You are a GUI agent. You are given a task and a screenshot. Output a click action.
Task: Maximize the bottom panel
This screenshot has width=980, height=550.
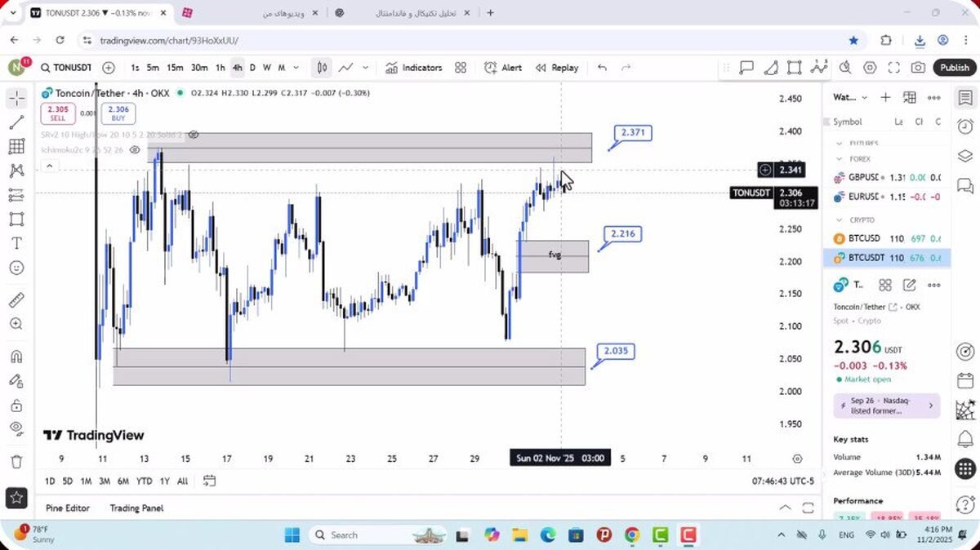[x=808, y=508]
